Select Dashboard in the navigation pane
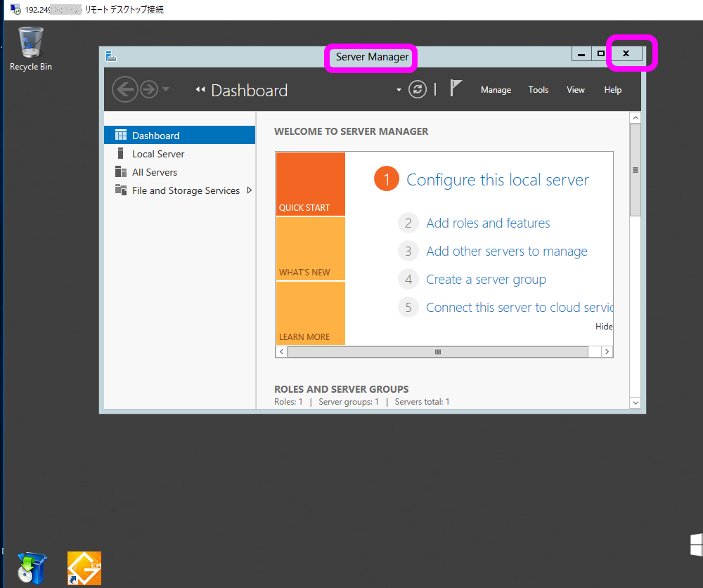This screenshot has height=588, width=703. point(179,136)
